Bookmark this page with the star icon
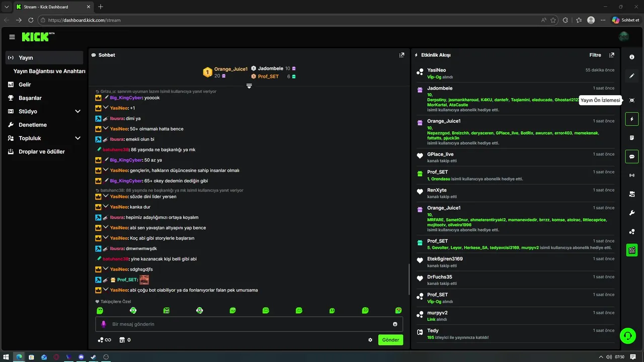Screen dimensions: 644x362 [553, 20]
